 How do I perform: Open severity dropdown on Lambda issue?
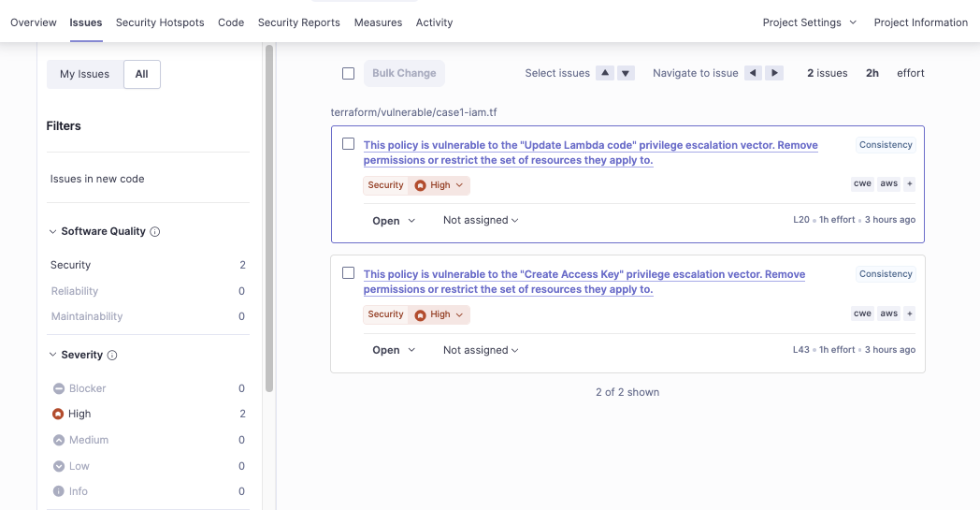[440, 185]
